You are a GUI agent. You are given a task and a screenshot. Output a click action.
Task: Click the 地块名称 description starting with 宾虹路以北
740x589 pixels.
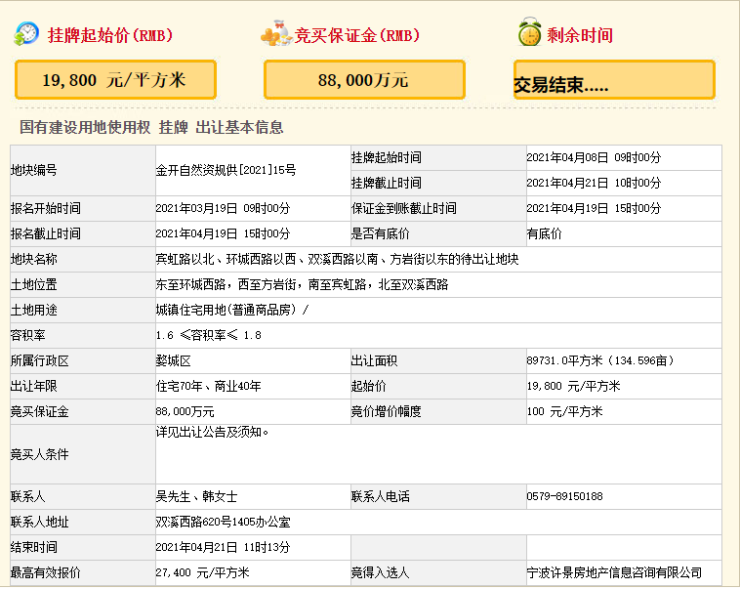(x=337, y=259)
